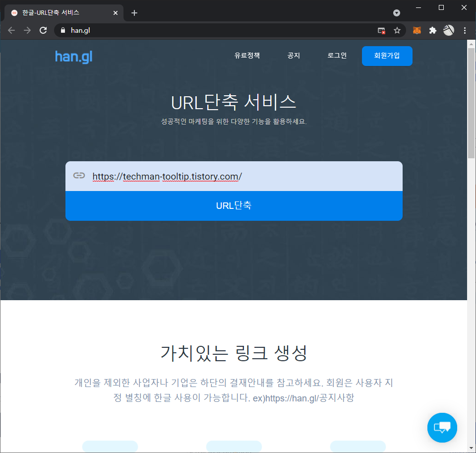
Task: Click the scrollbar down arrow
Action: (x=471, y=448)
